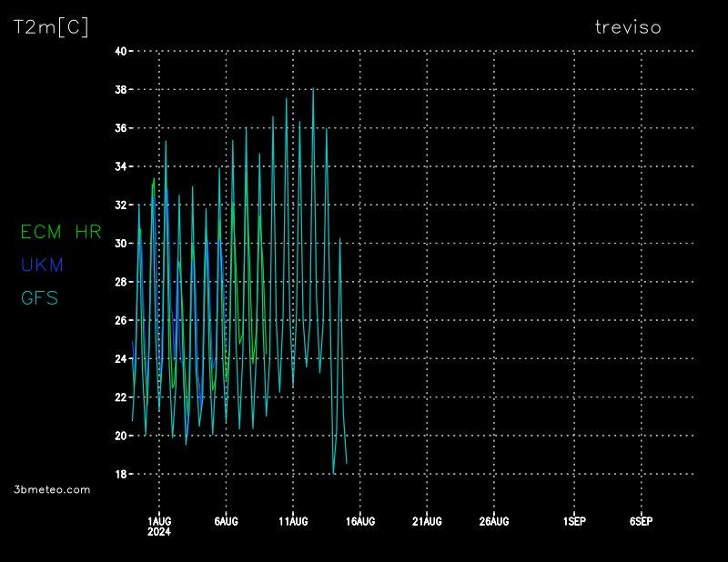Select the 26AUG date tick
Image resolution: width=728 pixels, height=562 pixels.
[494, 521]
